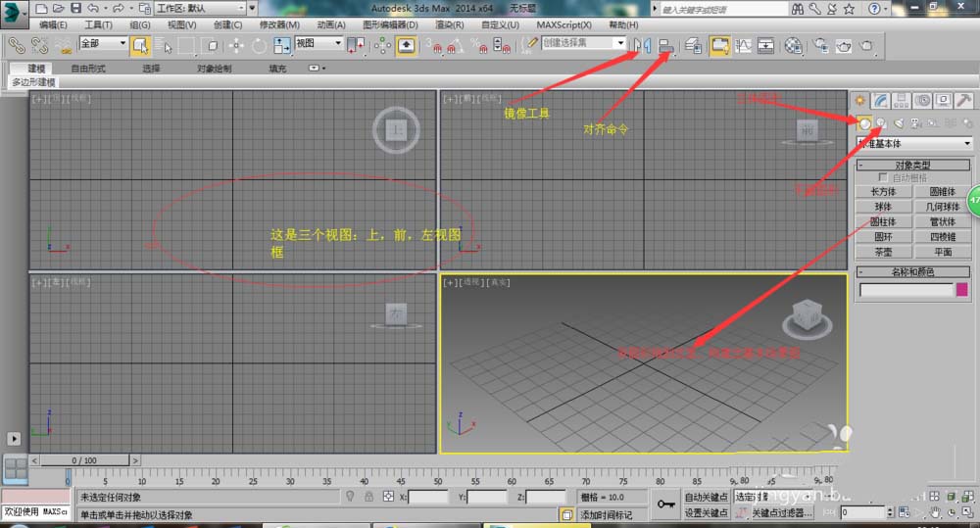Open the undo history dropdown arrow
The height and width of the screenshot is (528, 980).
pyautogui.click(x=105, y=9)
